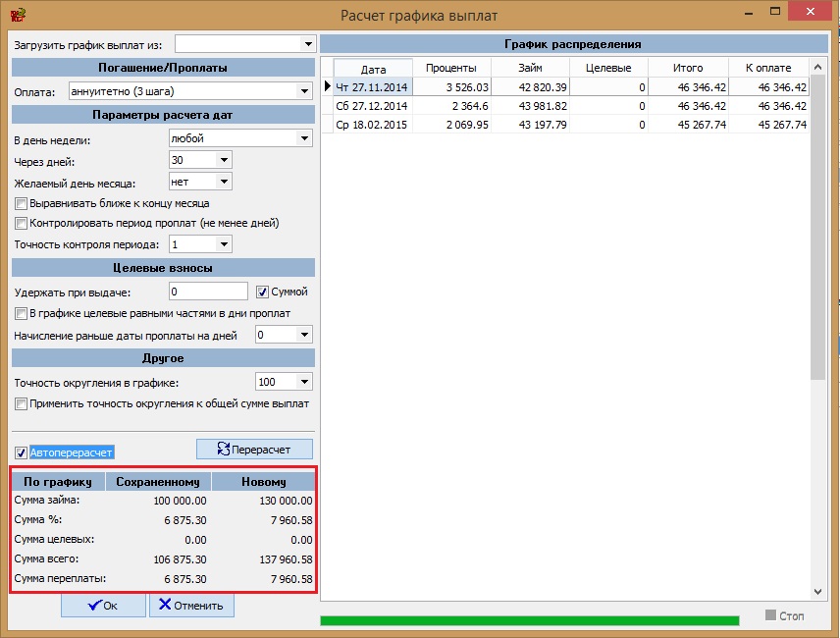Expand the Оплата payment type dropdown
This screenshot has height=638, width=840.
tap(303, 91)
